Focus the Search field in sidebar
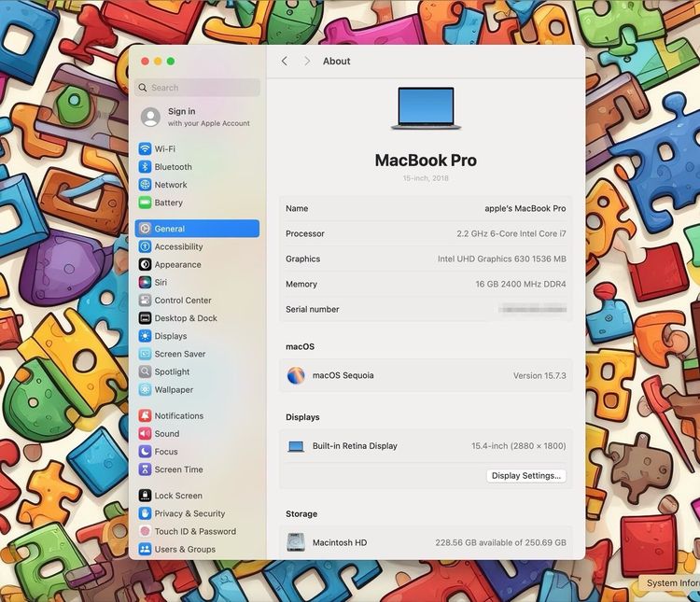 tap(197, 88)
